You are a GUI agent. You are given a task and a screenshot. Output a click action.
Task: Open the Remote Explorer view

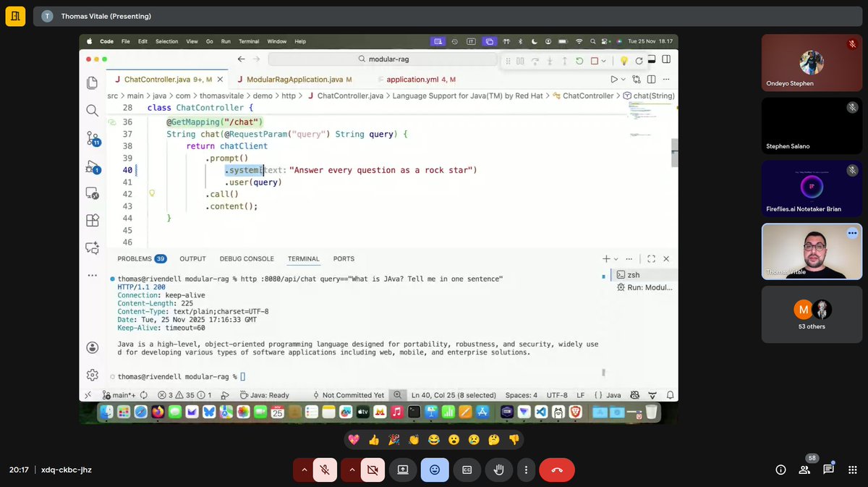pyautogui.click(x=92, y=193)
